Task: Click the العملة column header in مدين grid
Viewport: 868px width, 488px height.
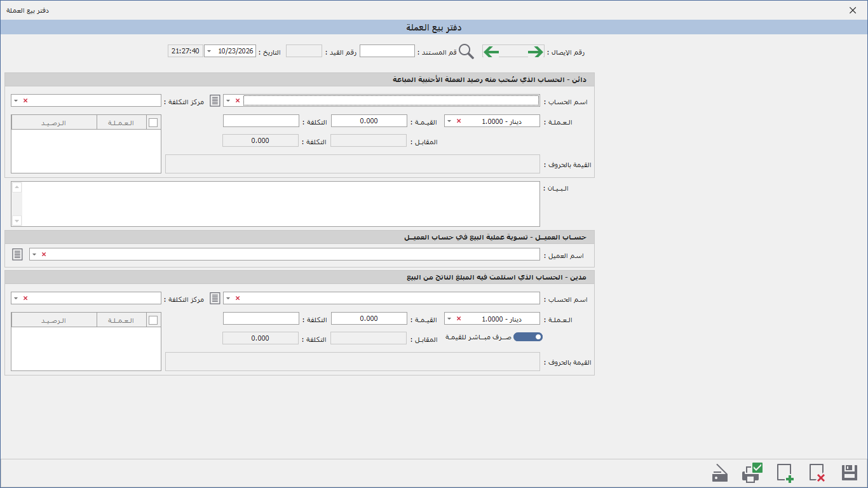Action: coord(121,320)
